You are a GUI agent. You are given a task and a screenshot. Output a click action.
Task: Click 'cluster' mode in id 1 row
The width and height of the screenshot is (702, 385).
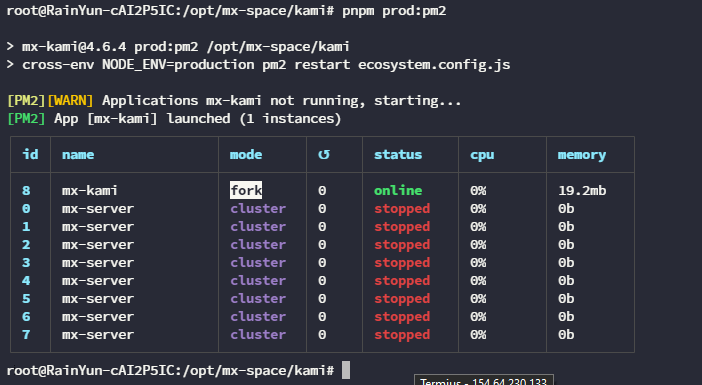click(258, 227)
